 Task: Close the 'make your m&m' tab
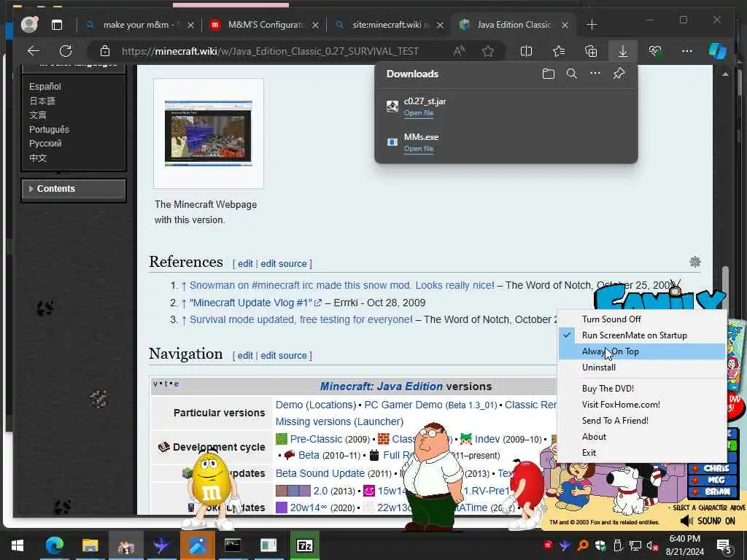click(190, 25)
